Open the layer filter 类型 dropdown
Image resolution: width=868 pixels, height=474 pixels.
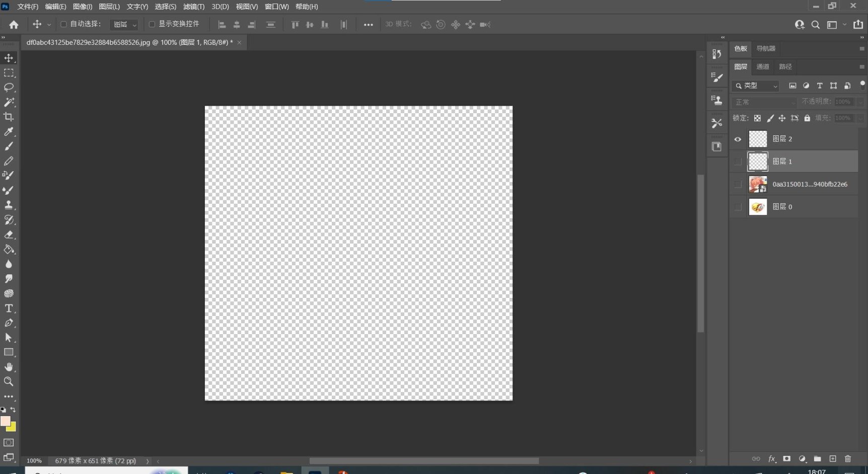coord(756,86)
